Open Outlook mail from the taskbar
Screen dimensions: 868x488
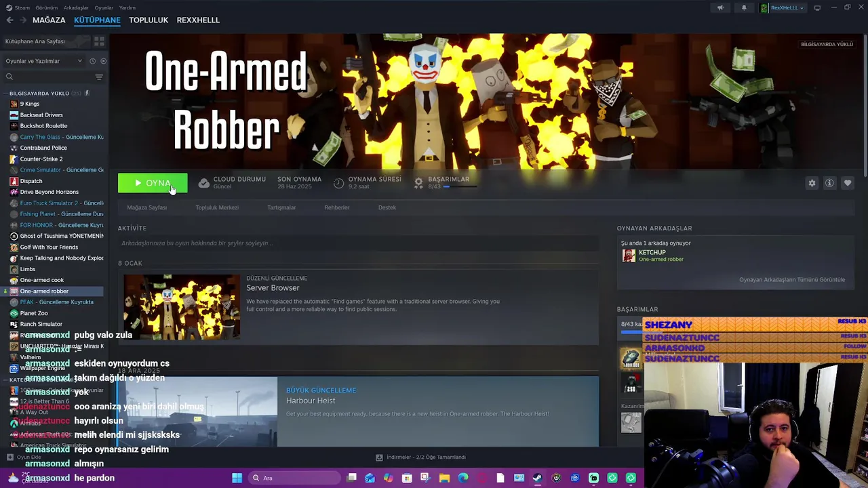coord(370,478)
